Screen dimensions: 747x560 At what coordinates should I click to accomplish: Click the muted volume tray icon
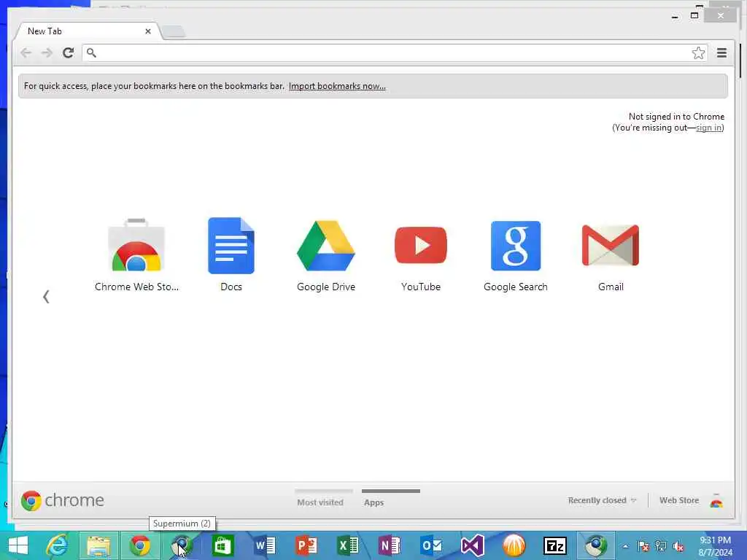coord(678,546)
